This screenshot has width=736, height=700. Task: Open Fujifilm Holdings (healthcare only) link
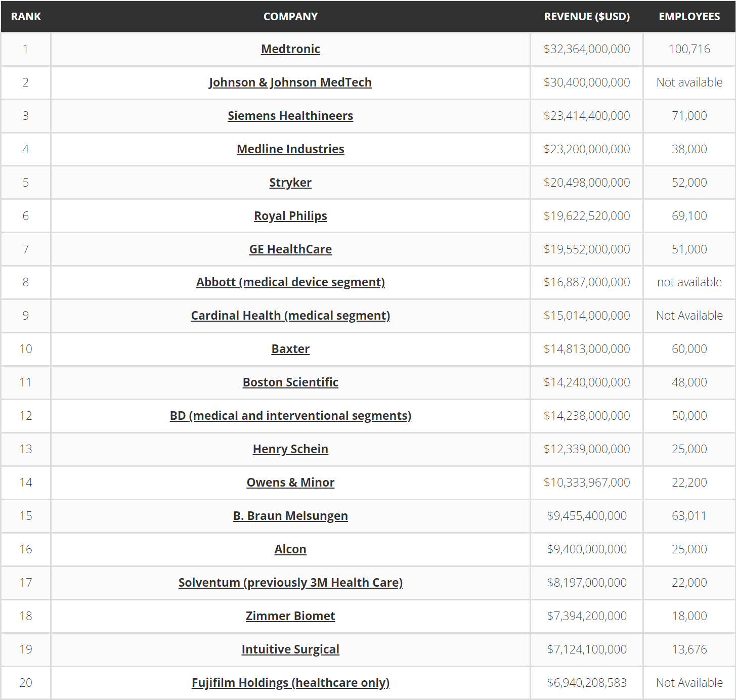coord(290,683)
